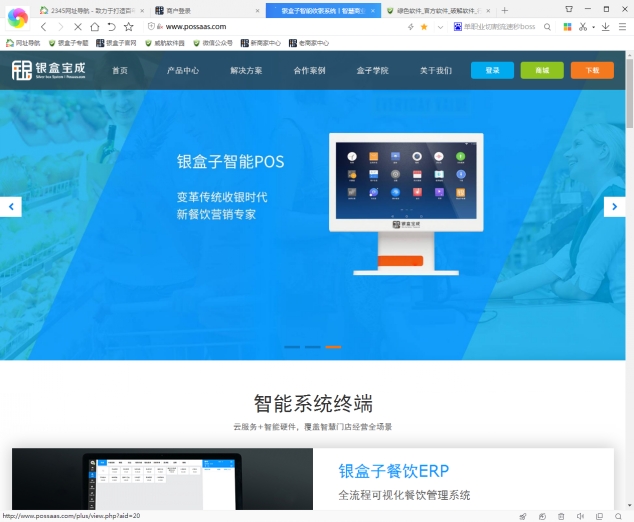Click the green 商城 button
Image resolution: width=634 pixels, height=522 pixels.
pos(542,70)
